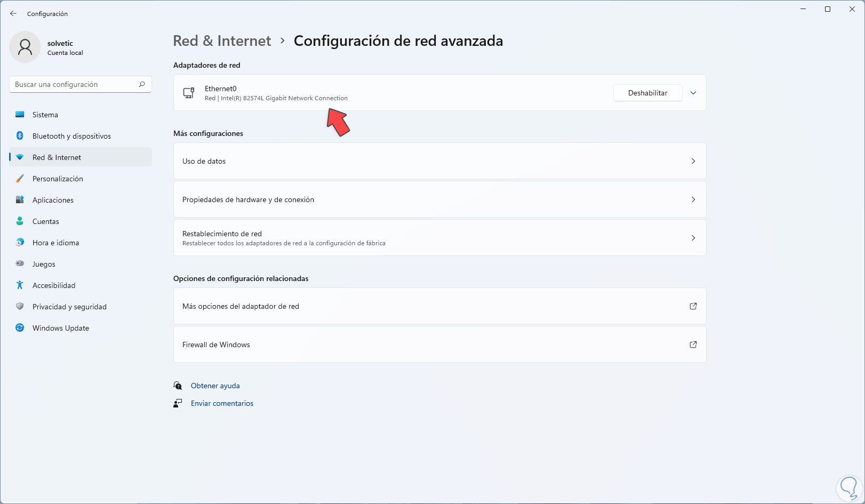Open Sistema settings section
The image size is (865, 504).
[x=81, y=115]
